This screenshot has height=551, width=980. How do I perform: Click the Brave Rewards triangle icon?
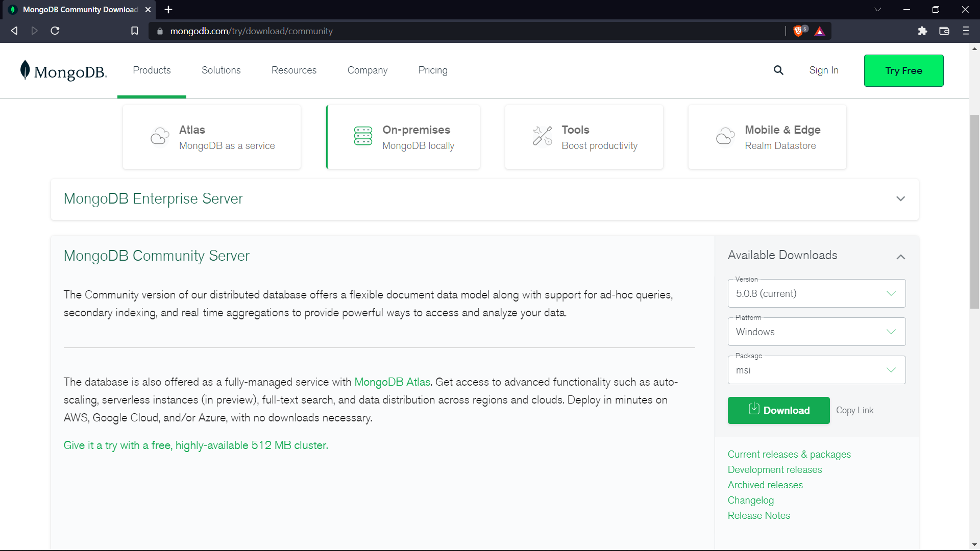pyautogui.click(x=820, y=31)
